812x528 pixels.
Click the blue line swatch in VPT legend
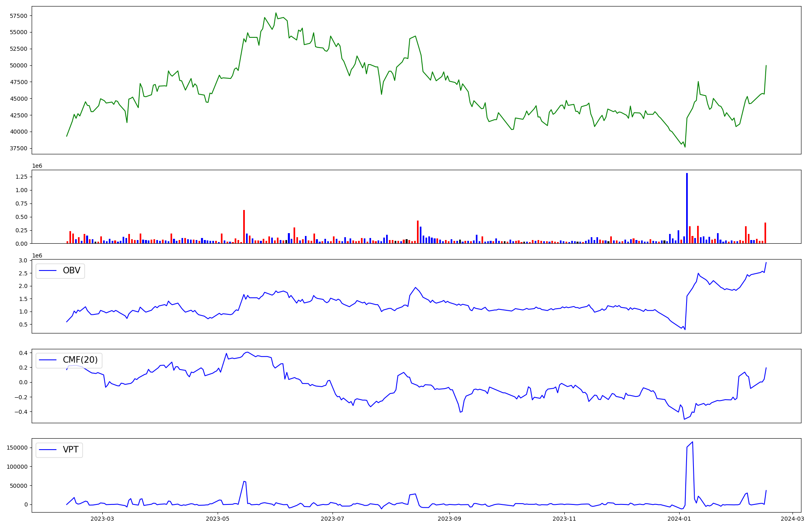48,450
